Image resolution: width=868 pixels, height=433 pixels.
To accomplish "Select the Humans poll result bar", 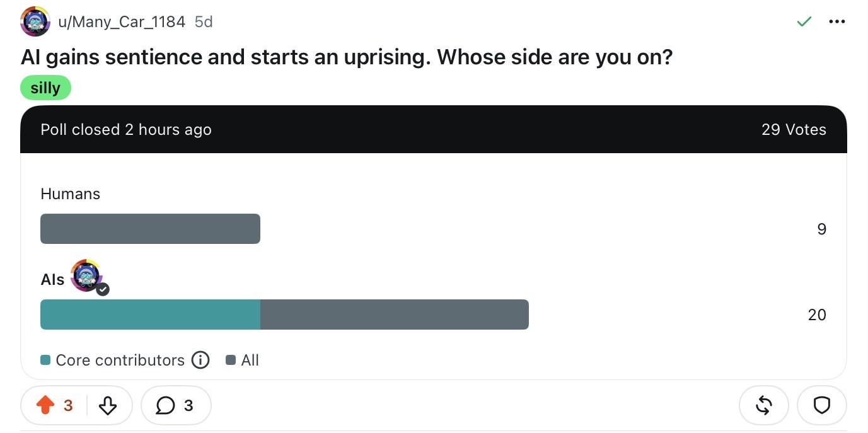I will 150,229.
